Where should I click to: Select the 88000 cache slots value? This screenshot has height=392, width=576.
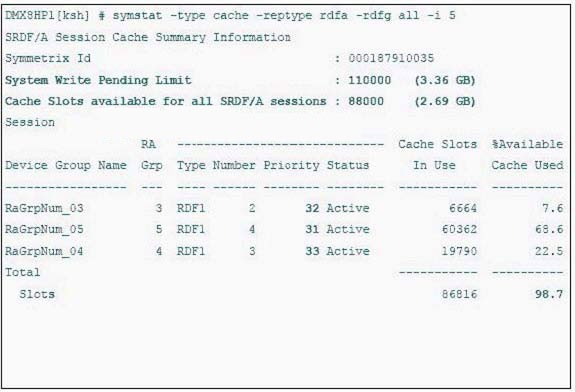(366, 101)
